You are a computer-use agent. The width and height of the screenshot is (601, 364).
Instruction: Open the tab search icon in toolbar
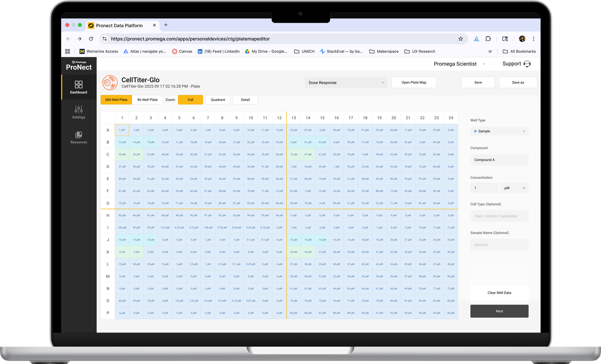tap(505, 39)
